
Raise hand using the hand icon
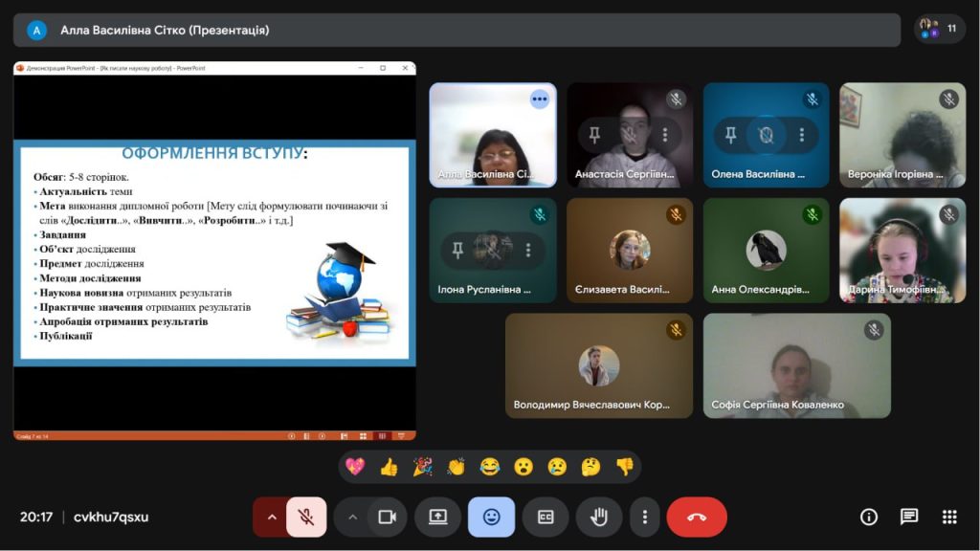pyautogui.click(x=599, y=517)
